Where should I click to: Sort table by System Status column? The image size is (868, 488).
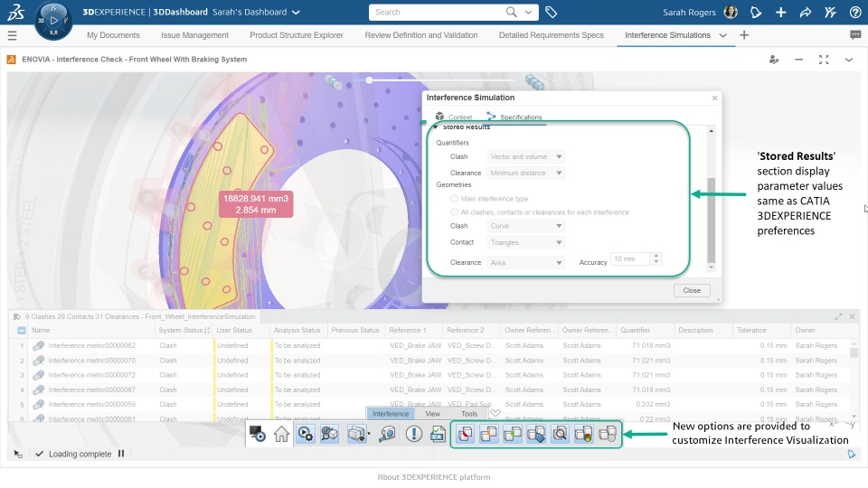tap(184, 331)
